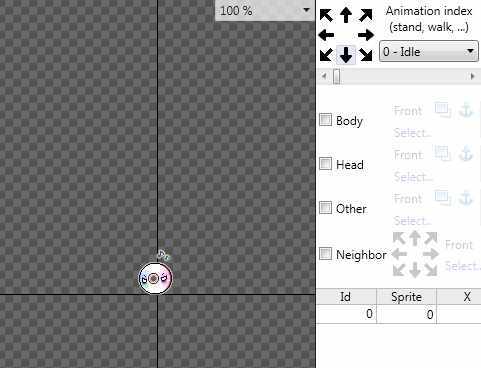The height and width of the screenshot is (368, 481).
Task: Select the left direction arrow
Action: [x=326, y=35]
